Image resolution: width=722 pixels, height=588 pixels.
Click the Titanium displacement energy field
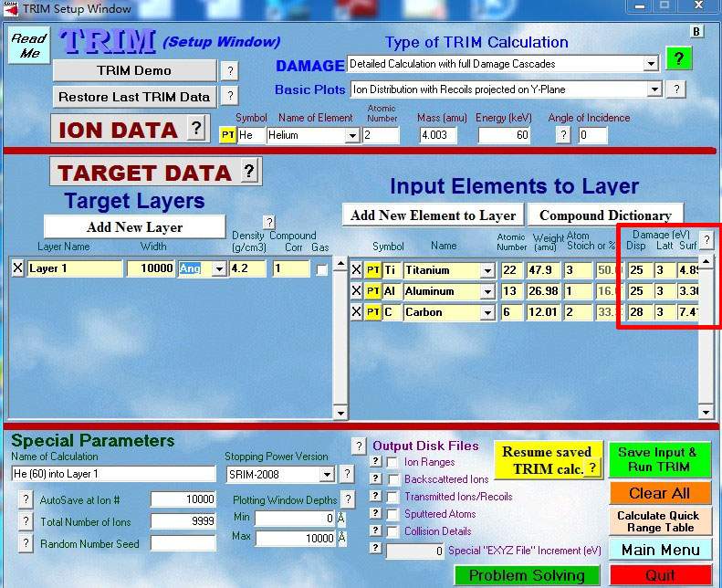click(x=641, y=270)
